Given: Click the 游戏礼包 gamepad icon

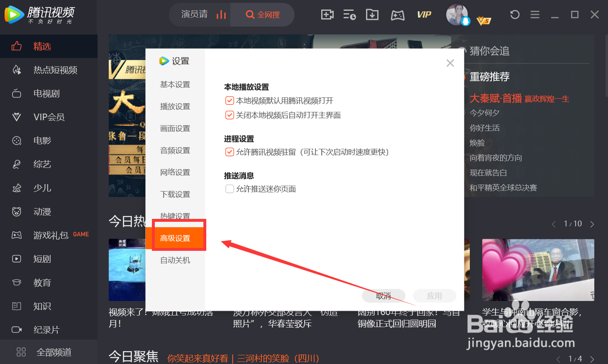Looking at the screenshot, I should click(x=17, y=235).
